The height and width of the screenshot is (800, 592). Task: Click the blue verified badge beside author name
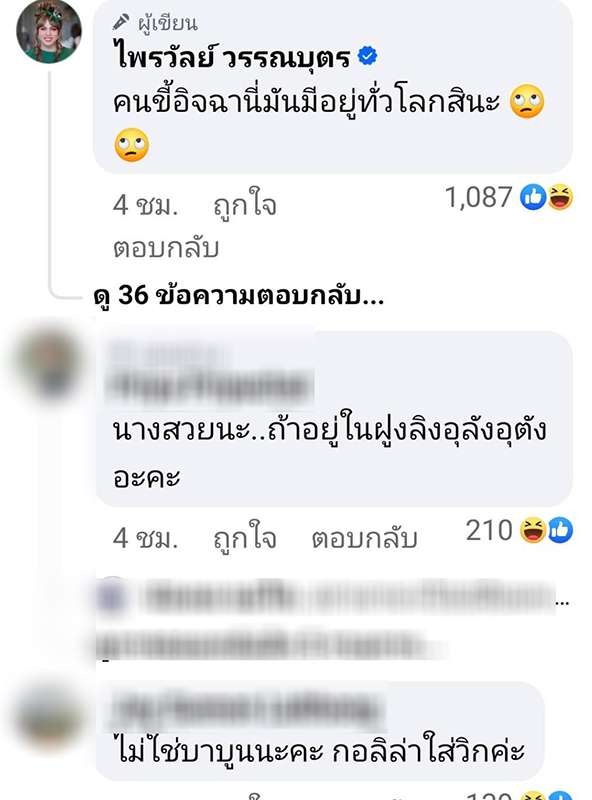tap(367, 56)
